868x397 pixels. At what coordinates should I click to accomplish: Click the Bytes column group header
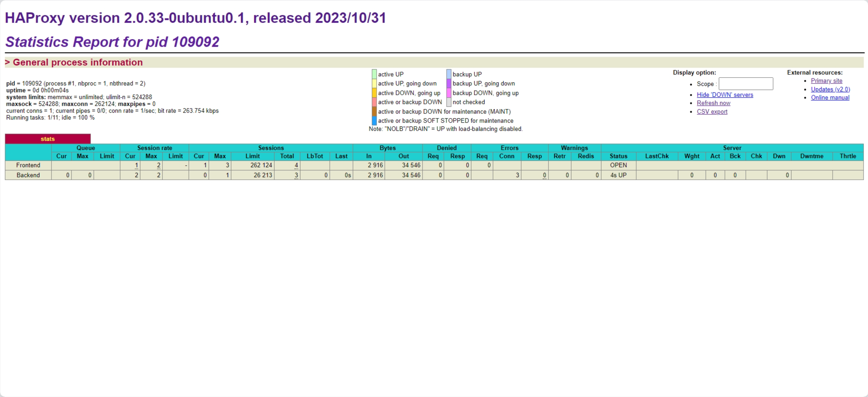(388, 148)
